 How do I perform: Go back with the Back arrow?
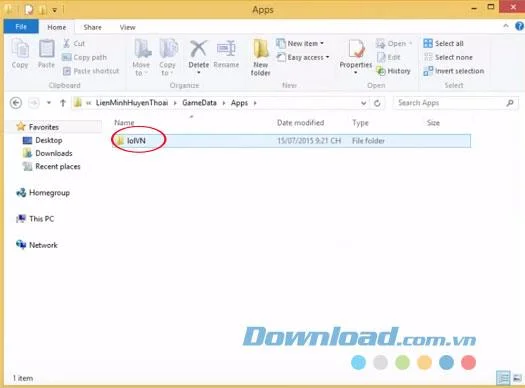tap(16, 103)
